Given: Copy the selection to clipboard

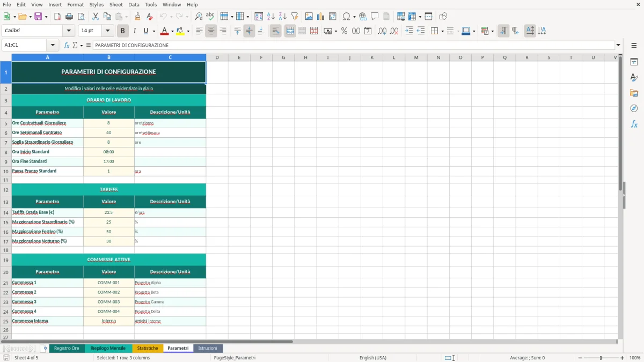Looking at the screenshot, I should coord(107,17).
